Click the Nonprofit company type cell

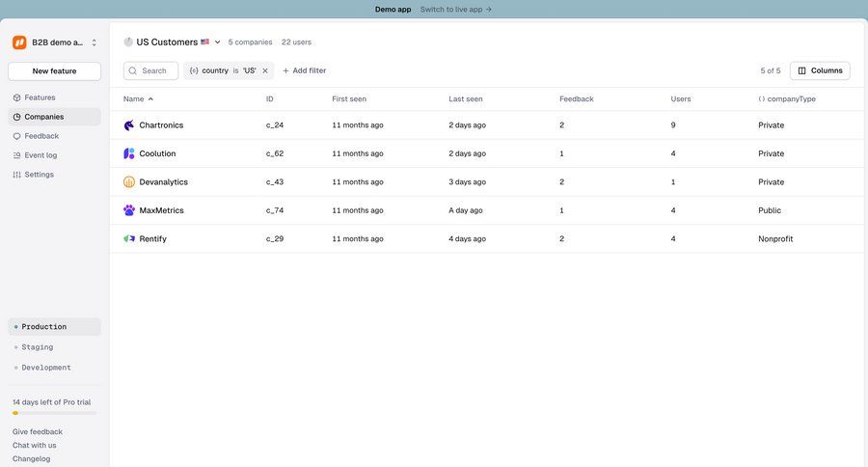pyautogui.click(x=775, y=238)
